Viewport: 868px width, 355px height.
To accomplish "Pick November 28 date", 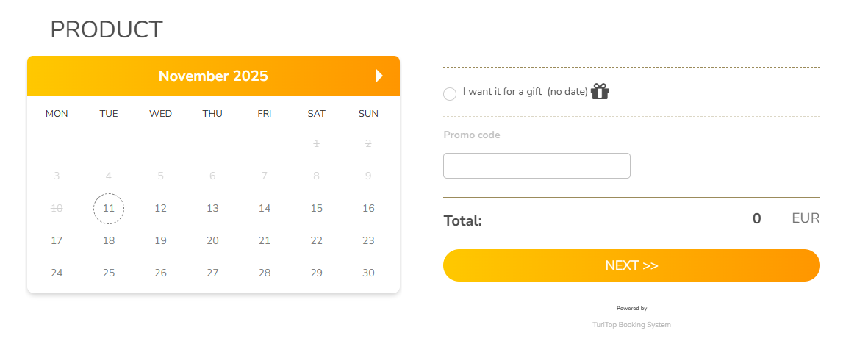I will click(x=265, y=273).
